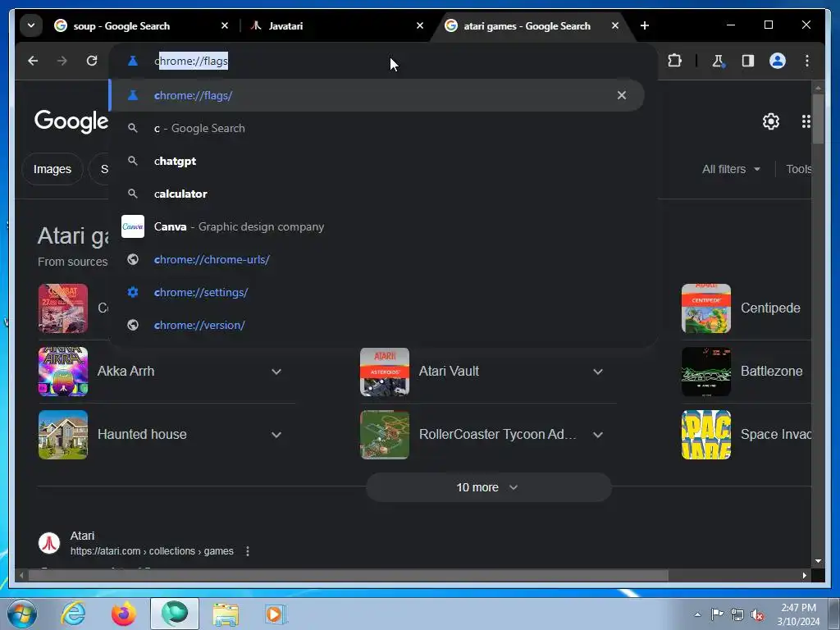Choose the chatgpt search suggestion
The width and height of the screenshot is (840, 630).
(x=377, y=162)
